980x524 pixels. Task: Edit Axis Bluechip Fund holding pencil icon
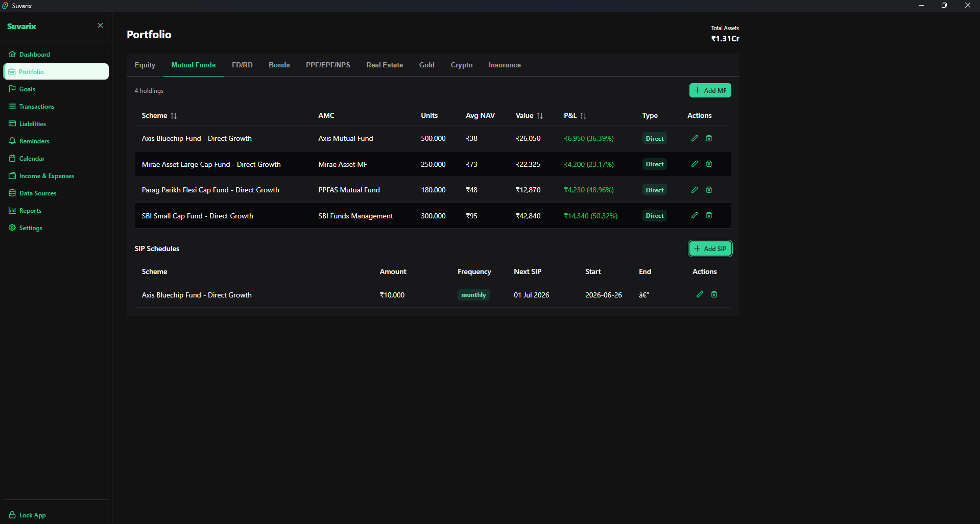(x=695, y=138)
